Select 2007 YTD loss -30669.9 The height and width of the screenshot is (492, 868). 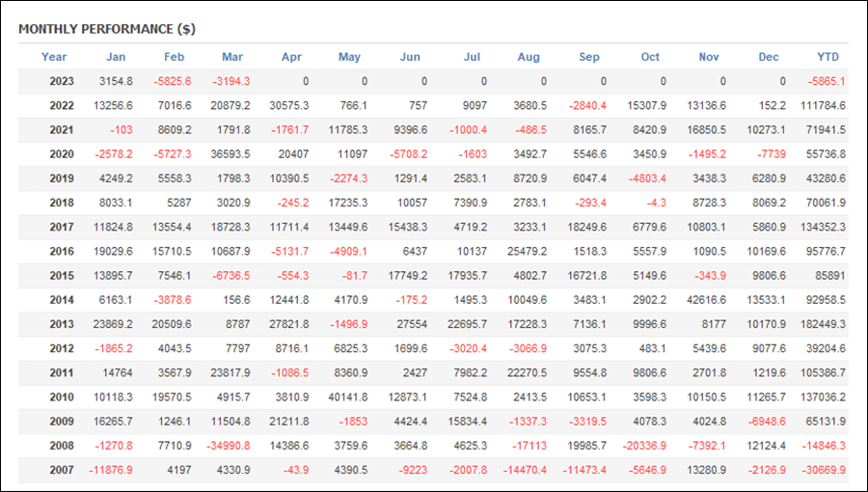click(x=824, y=470)
